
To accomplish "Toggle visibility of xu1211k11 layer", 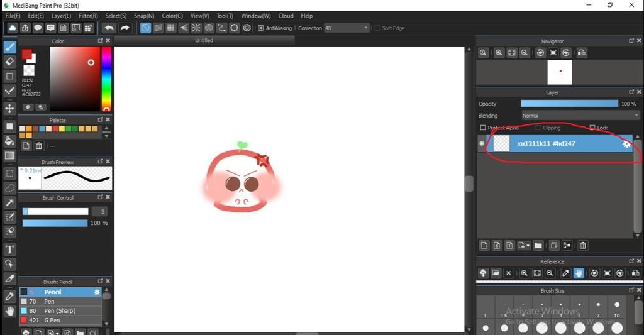I will click(482, 143).
